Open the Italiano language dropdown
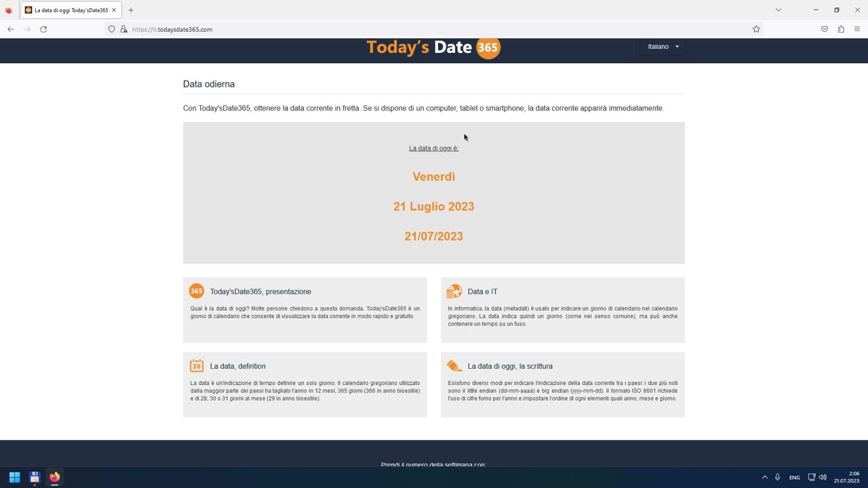This screenshot has width=868, height=488. point(663,47)
